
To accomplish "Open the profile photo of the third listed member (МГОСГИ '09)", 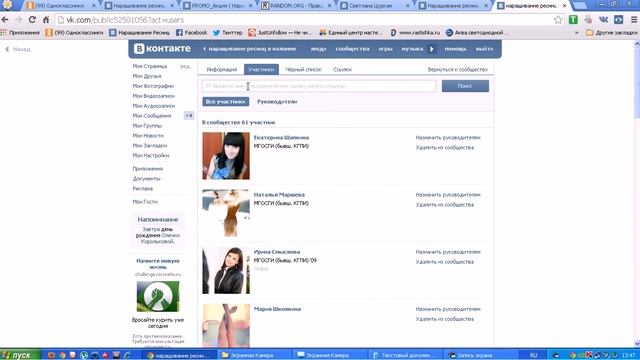I will pos(226,270).
